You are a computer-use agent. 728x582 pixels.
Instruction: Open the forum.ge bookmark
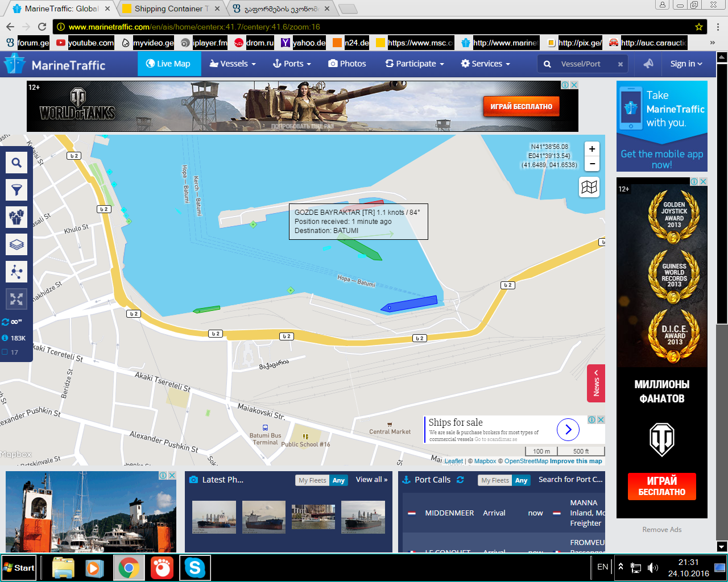pos(28,43)
